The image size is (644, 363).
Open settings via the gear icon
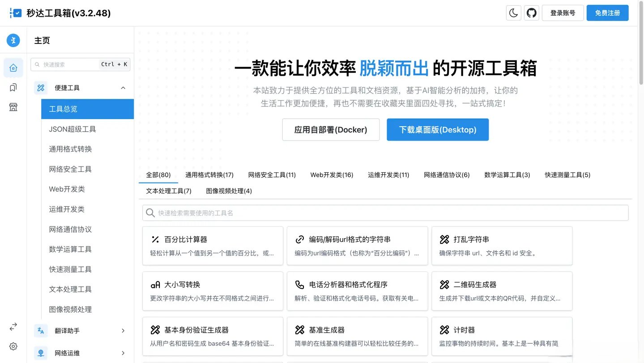(13, 346)
